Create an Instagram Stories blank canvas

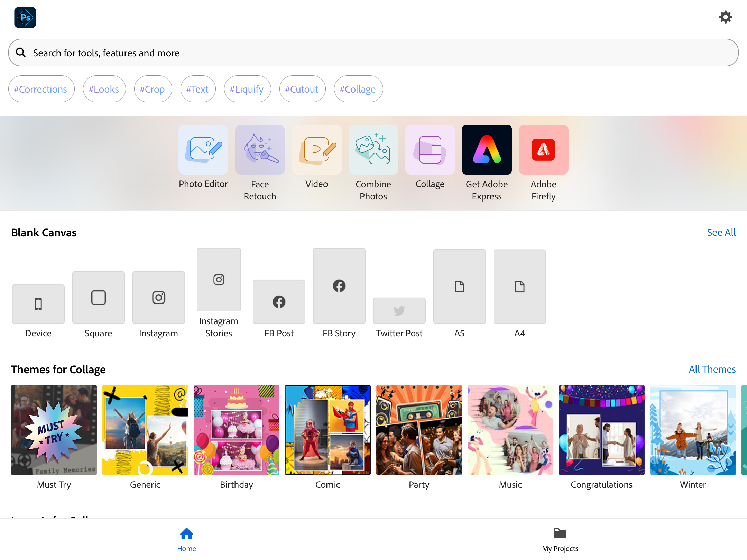tap(219, 280)
